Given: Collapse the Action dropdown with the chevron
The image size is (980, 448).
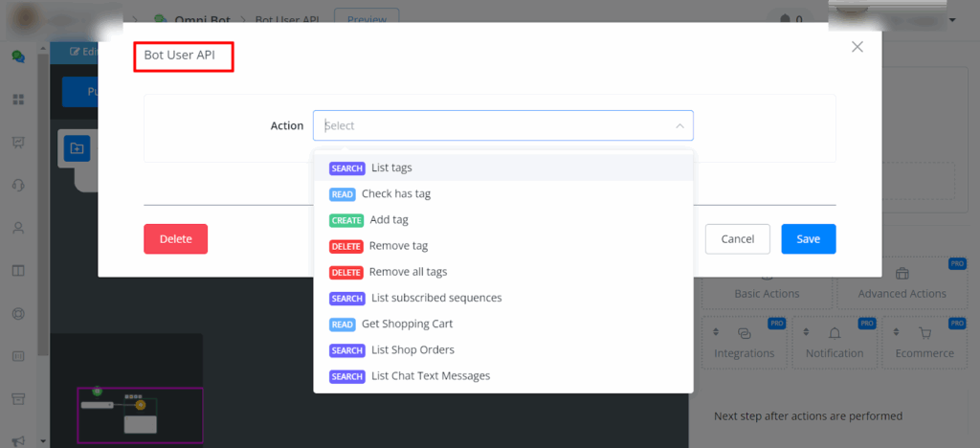Looking at the screenshot, I should click(679, 125).
